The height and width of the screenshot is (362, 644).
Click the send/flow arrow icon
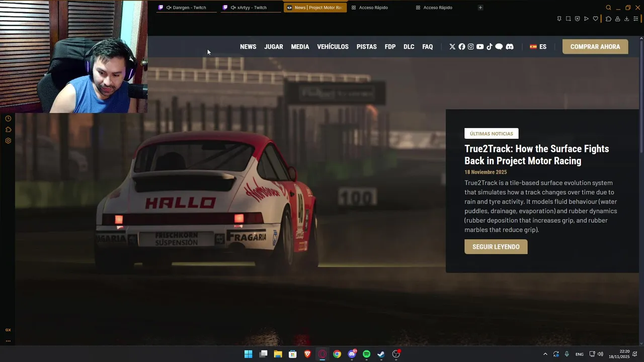coord(586,19)
